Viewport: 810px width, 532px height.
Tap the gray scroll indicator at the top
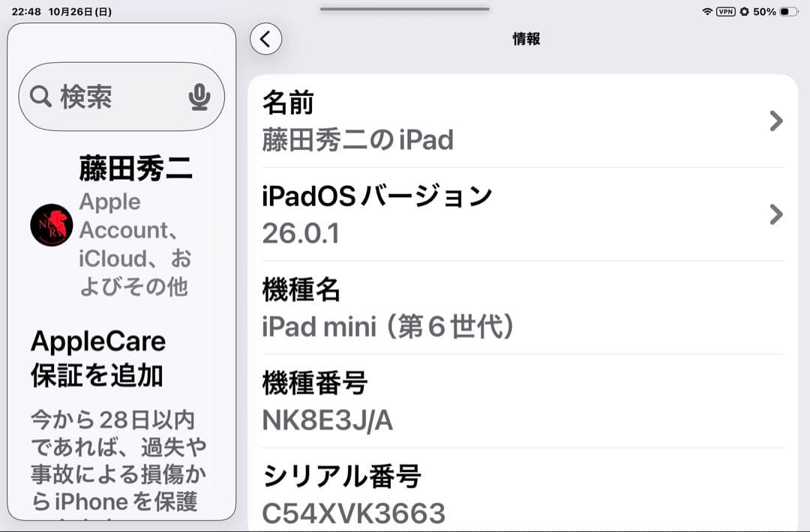pyautogui.click(x=405, y=9)
